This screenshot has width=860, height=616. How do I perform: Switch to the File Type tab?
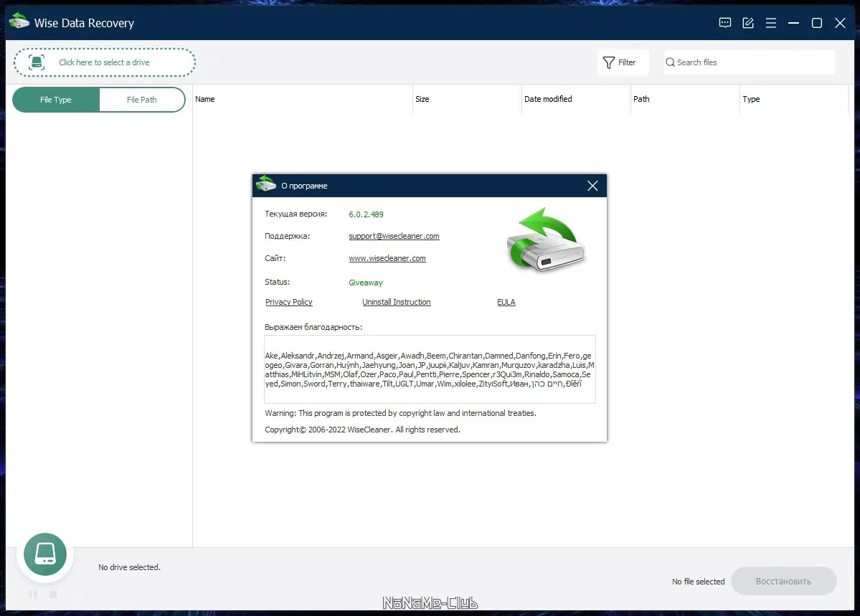tap(56, 99)
